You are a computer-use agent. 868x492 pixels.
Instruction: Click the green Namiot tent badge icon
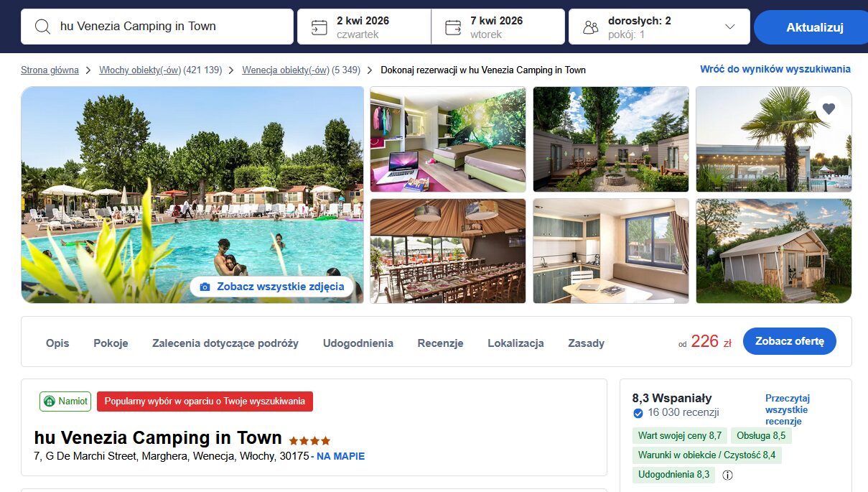(x=50, y=402)
